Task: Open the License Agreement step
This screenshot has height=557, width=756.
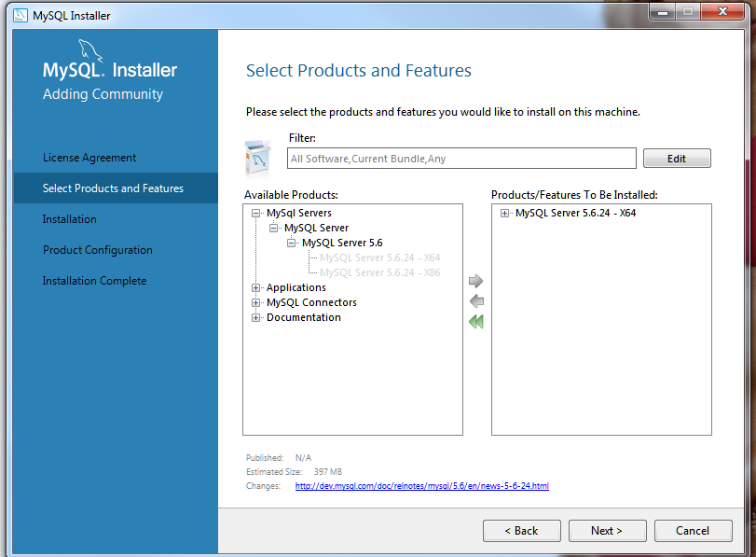Action: tap(89, 158)
